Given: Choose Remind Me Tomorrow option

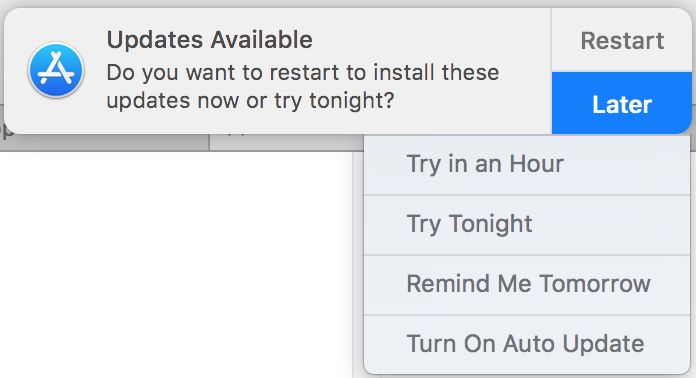Looking at the screenshot, I should [527, 285].
